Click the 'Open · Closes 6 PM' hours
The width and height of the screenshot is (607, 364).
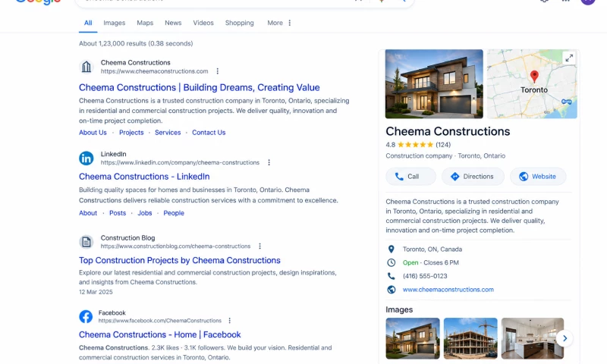coord(431,262)
